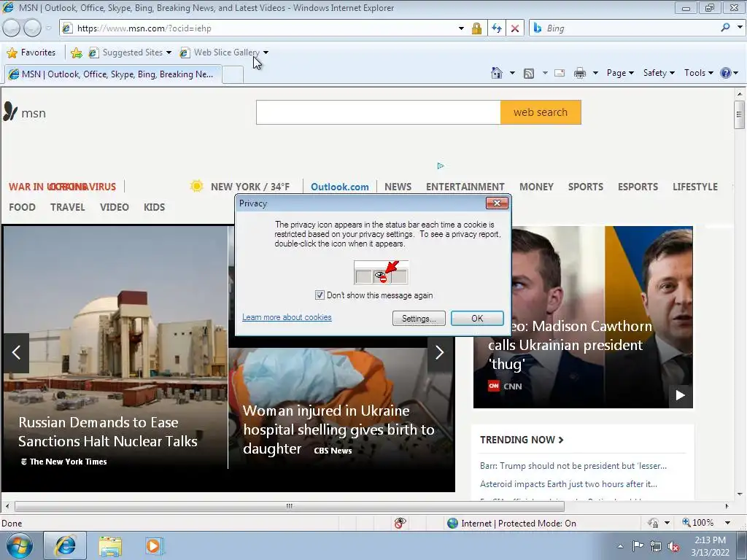
Task: Click the browser Forward button
Action: tap(32, 28)
